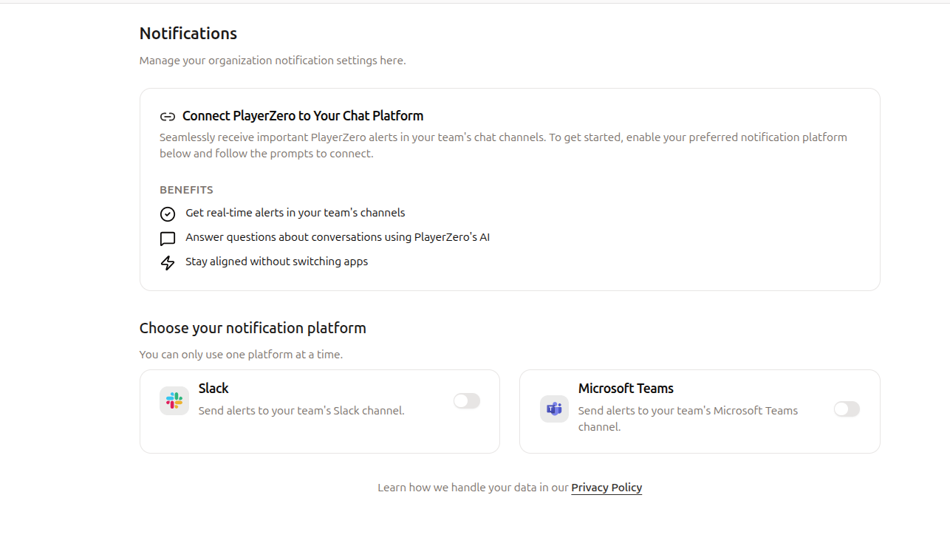Image resolution: width=950 pixels, height=560 pixels.
Task: Click the real-time alerts check-circle icon
Action: pos(167,214)
